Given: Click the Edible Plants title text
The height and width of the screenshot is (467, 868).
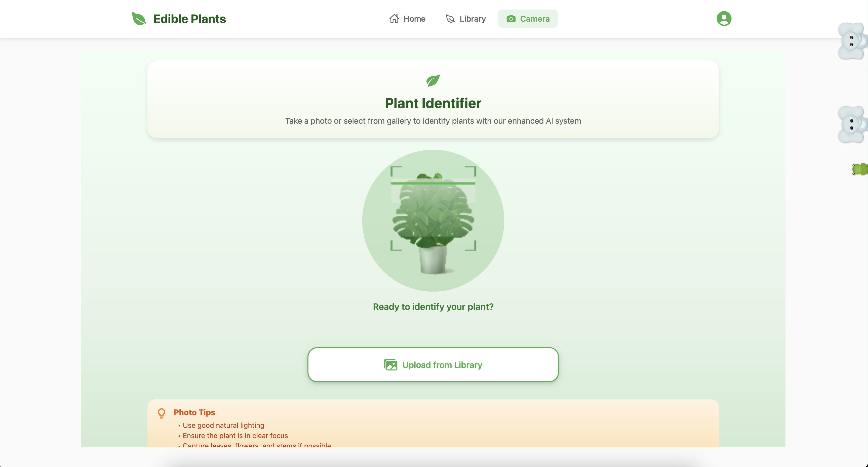Looking at the screenshot, I should click(x=189, y=19).
